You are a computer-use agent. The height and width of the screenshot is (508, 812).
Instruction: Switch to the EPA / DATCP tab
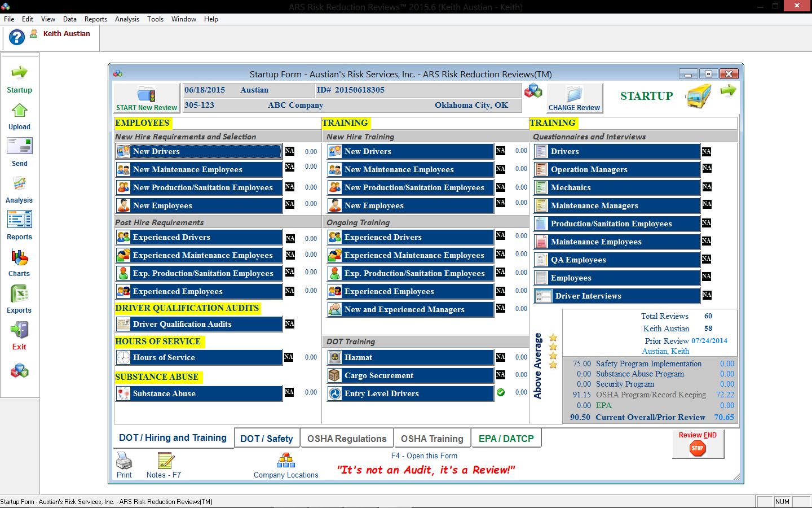[506, 439]
